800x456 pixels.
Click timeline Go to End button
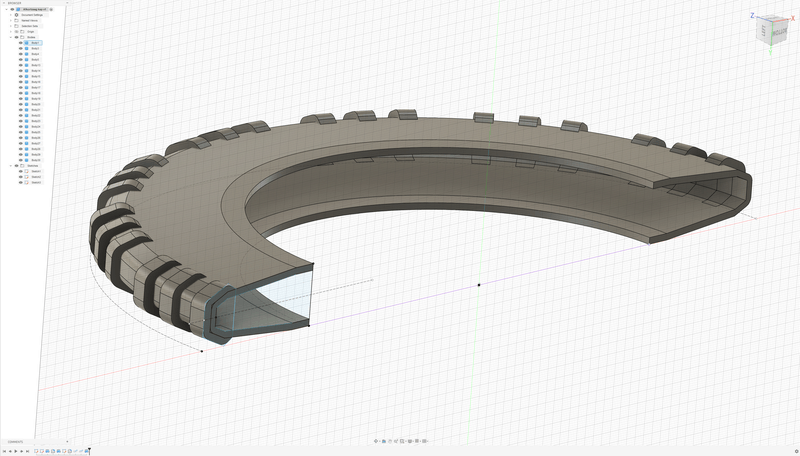point(28,451)
